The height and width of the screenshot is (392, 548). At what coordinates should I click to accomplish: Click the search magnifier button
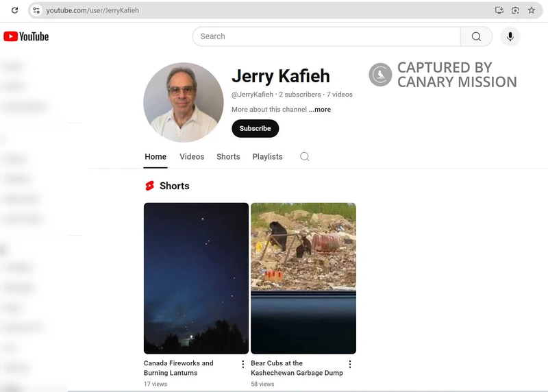(476, 36)
